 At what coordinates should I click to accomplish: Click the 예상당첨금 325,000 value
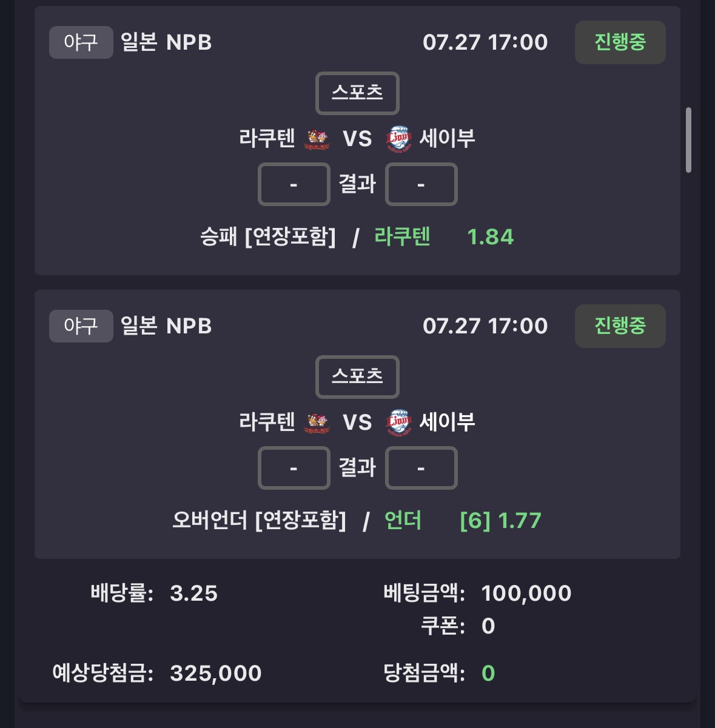tap(216, 673)
